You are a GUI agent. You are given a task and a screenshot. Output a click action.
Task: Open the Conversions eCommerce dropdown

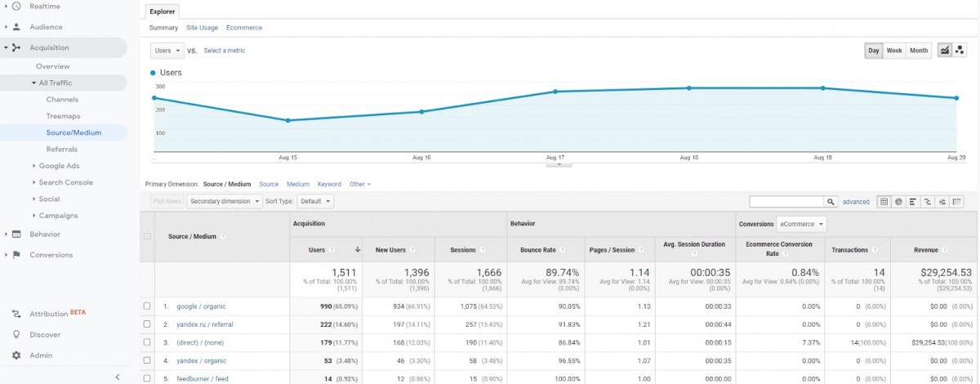[x=800, y=224]
